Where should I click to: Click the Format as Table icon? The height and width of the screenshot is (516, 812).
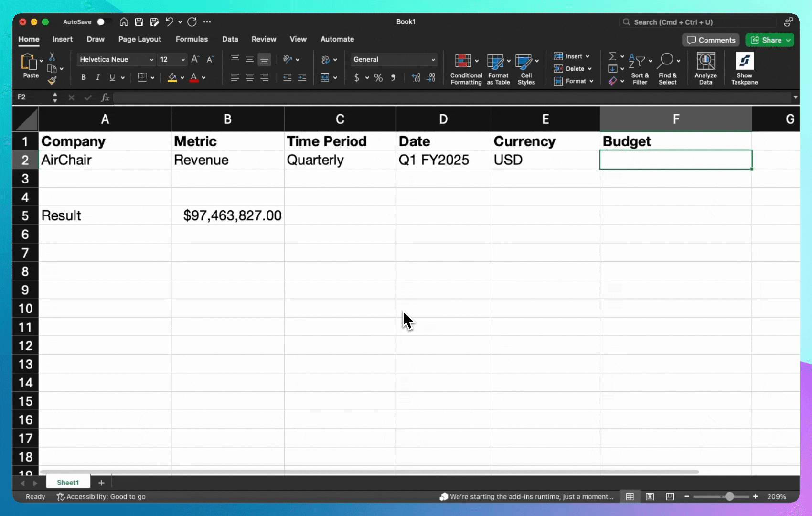click(498, 69)
